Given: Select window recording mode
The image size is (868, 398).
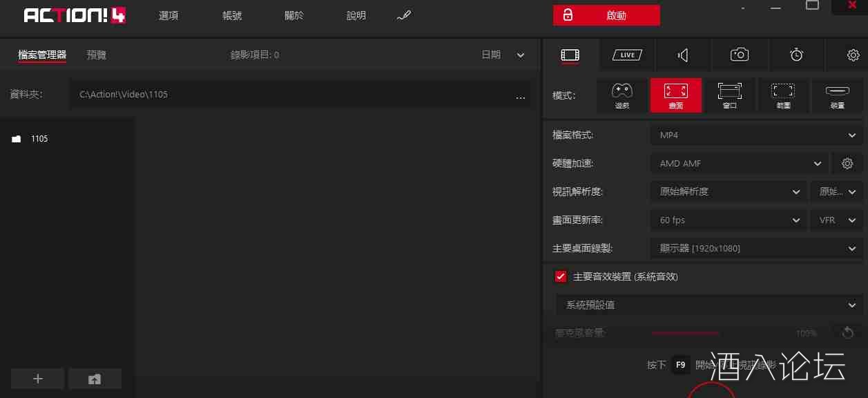Looking at the screenshot, I should pyautogui.click(x=729, y=95).
